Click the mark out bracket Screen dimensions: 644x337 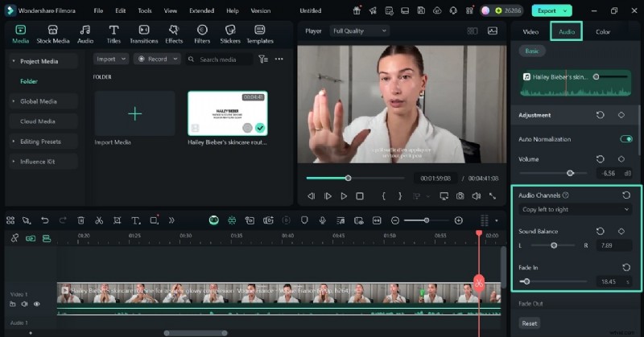(400, 196)
